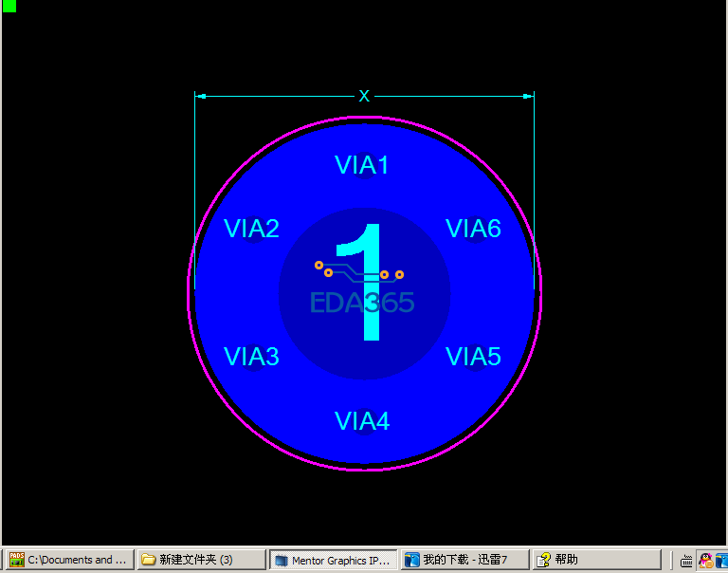Open the PADS 'C:\Documents and ...' taskbar button
The image size is (728, 573).
coord(70,560)
